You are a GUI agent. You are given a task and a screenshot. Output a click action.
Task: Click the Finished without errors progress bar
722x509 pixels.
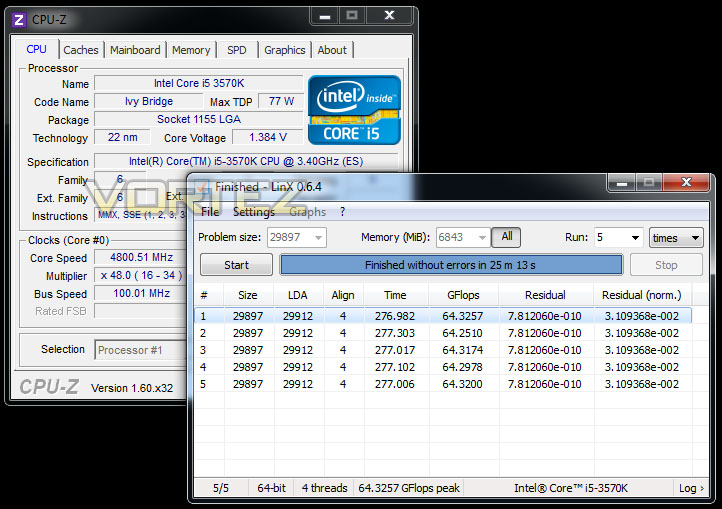(x=451, y=265)
